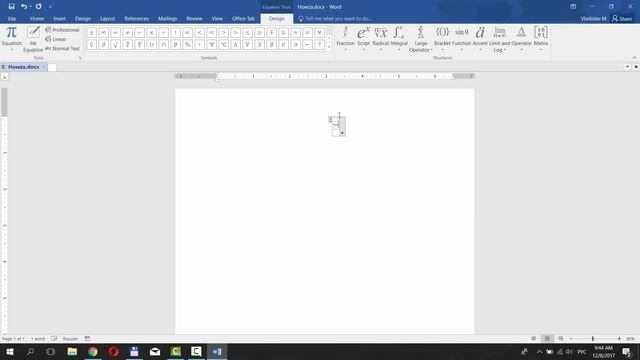Viewport: 640px width, 360px height.
Task: Expand the Accent structures dropdown
Action: click(x=480, y=39)
